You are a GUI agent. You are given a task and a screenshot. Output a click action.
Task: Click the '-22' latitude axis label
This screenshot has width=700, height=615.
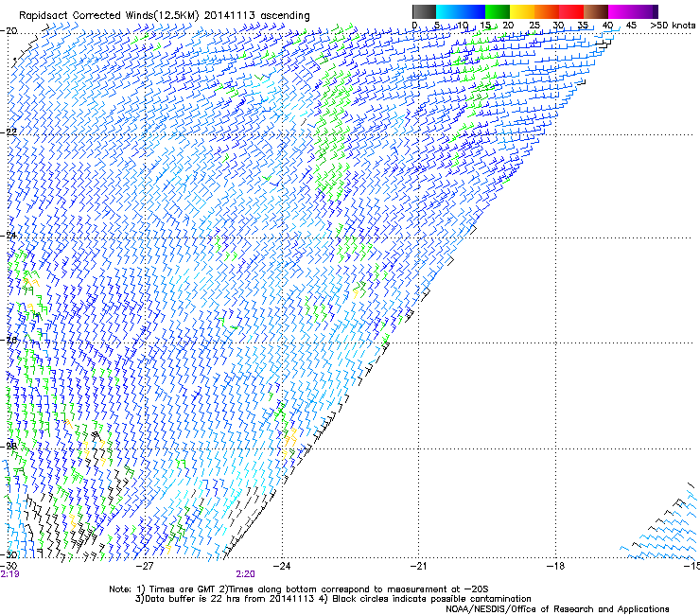coord(9,132)
